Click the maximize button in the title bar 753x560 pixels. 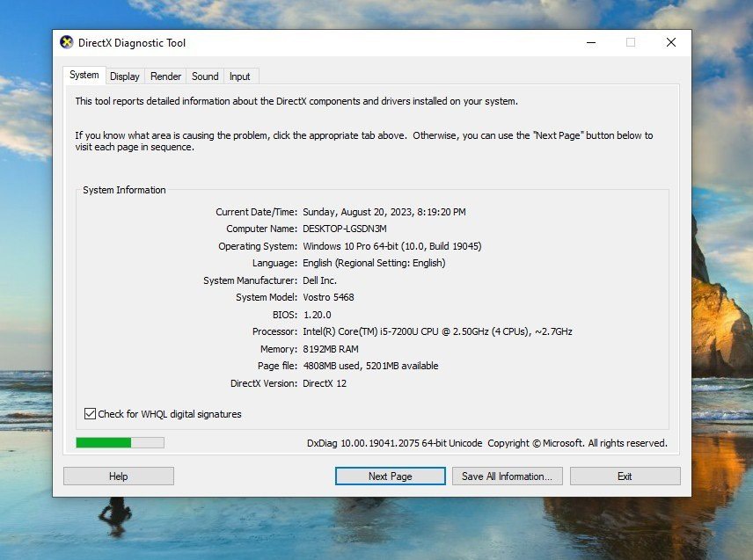click(x=631, y=42)
